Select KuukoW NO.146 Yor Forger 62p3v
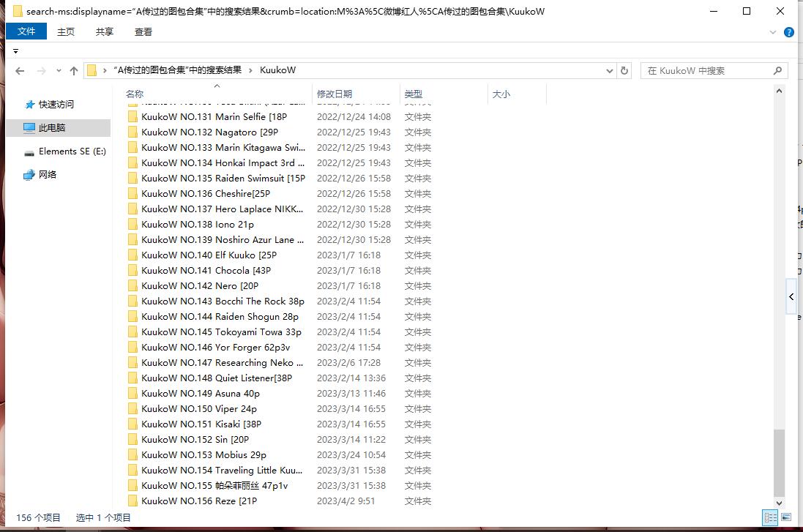This screenshot has height=532, width=803. pyautogui.click(x=216, y=347)
